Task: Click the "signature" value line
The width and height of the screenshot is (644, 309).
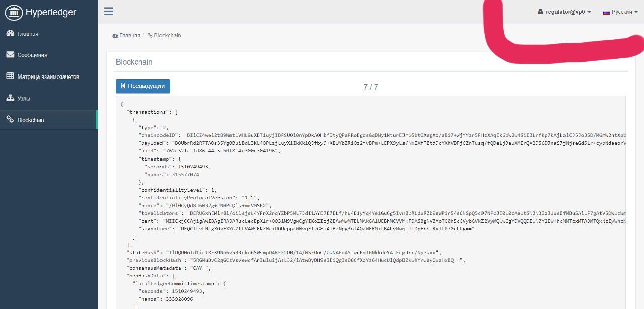Action: click(306, 229)
